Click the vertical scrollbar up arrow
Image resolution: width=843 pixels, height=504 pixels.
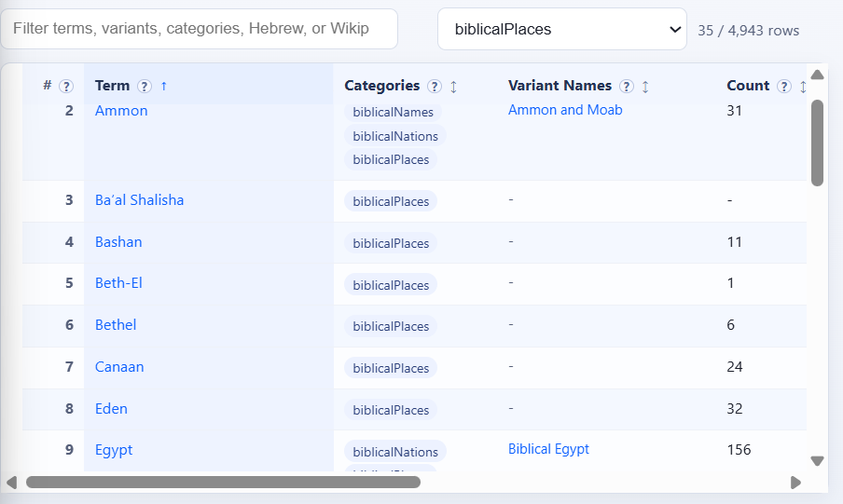click(817, 75)
